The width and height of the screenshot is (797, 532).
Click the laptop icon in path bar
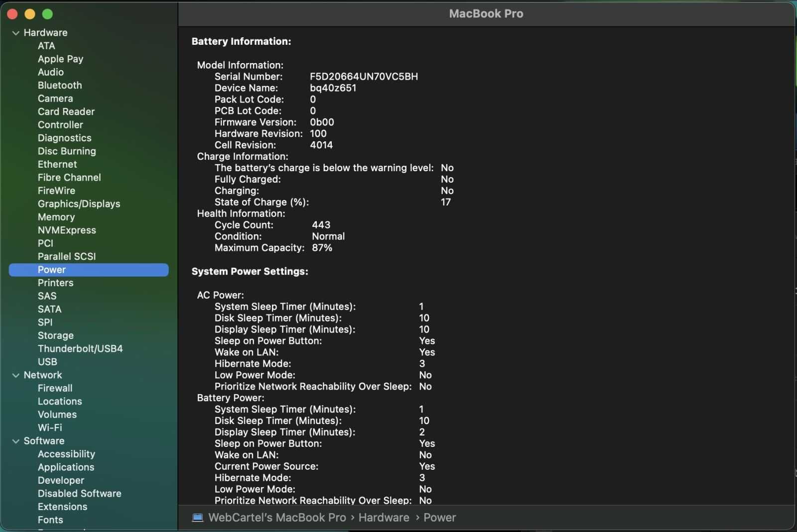tap(198, 518)
